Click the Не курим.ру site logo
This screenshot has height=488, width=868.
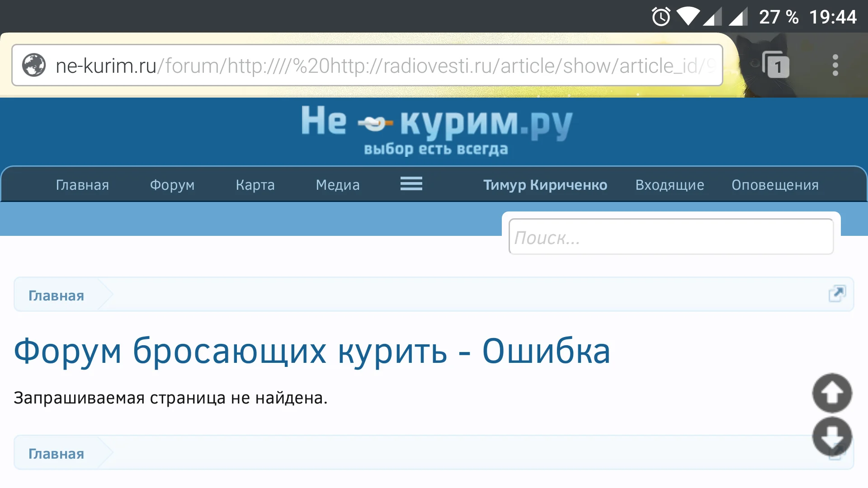point(436,129)
